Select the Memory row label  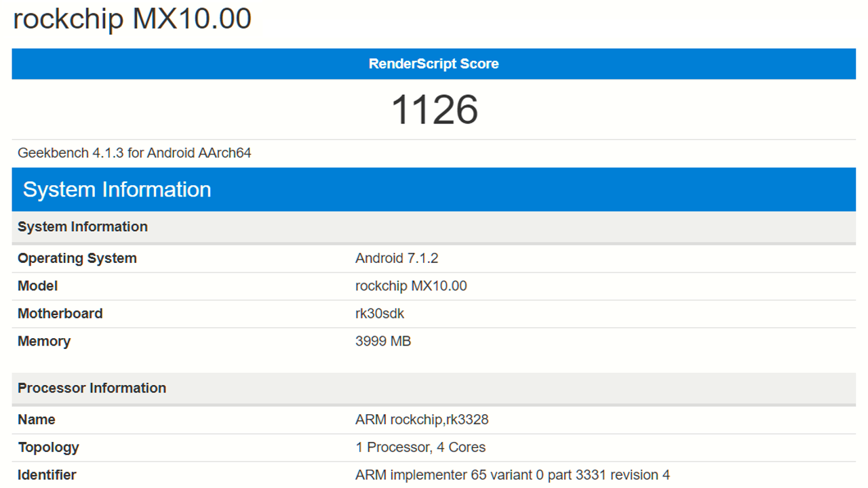[x=44, y=342]
